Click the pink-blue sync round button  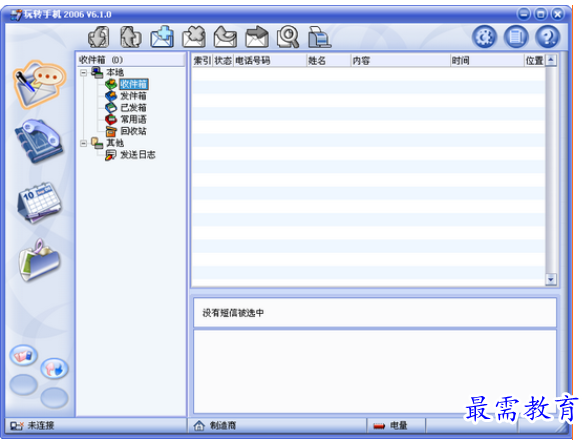54,369
